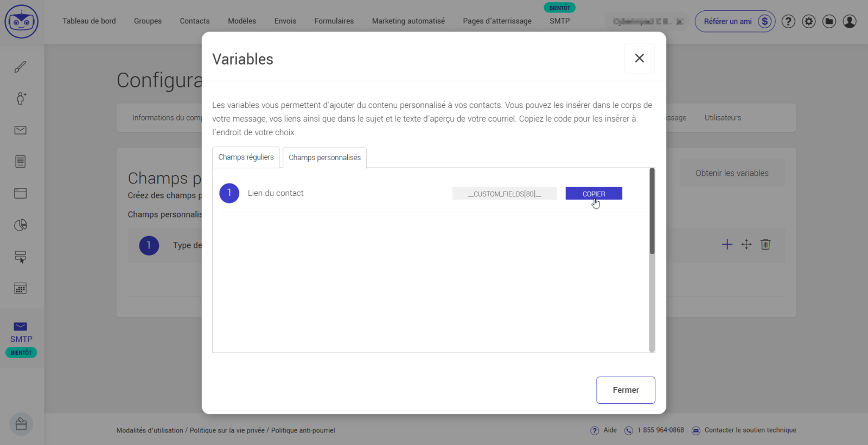
Task: Open Informations du compte tab
Action: coord(167,118)
